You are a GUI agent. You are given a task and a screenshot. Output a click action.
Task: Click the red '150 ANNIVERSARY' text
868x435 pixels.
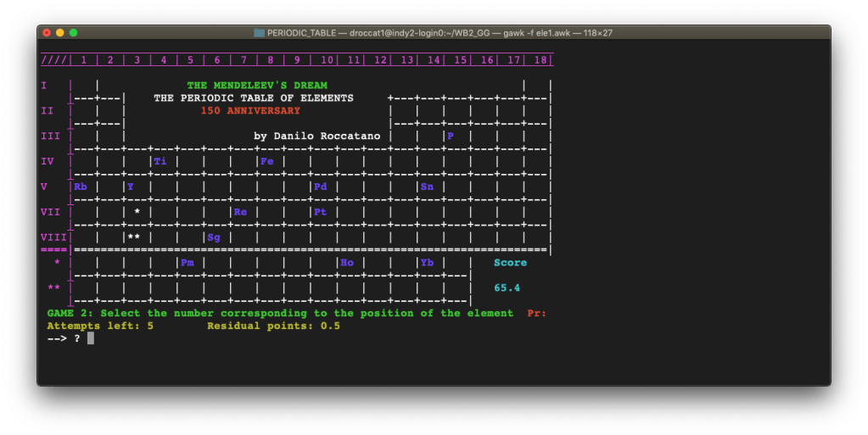250,110
